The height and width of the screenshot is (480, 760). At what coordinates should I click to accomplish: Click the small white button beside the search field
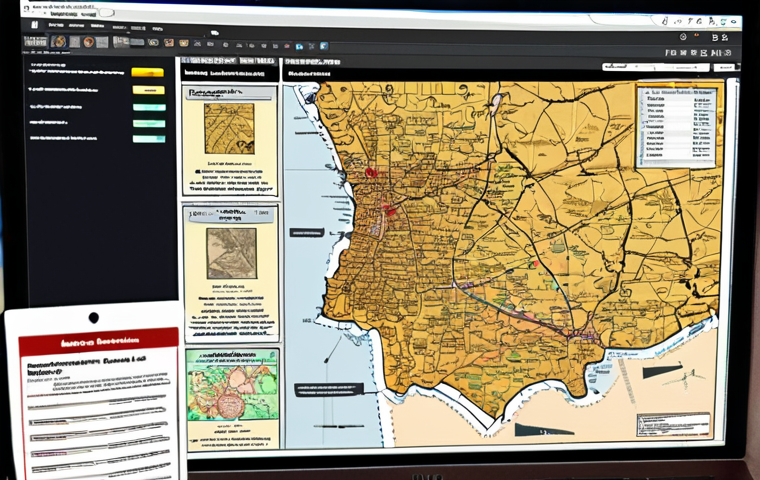pos(725,67)
